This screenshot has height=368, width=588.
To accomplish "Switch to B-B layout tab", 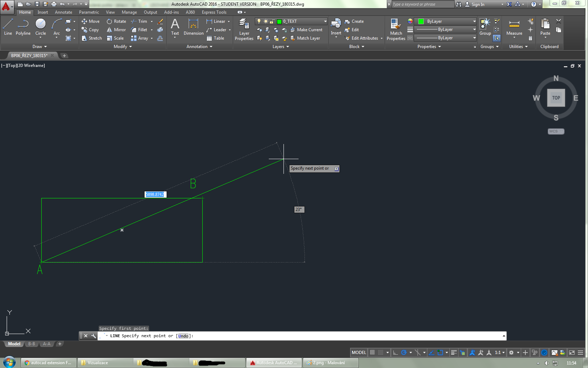I will click(x=31, y=344).
